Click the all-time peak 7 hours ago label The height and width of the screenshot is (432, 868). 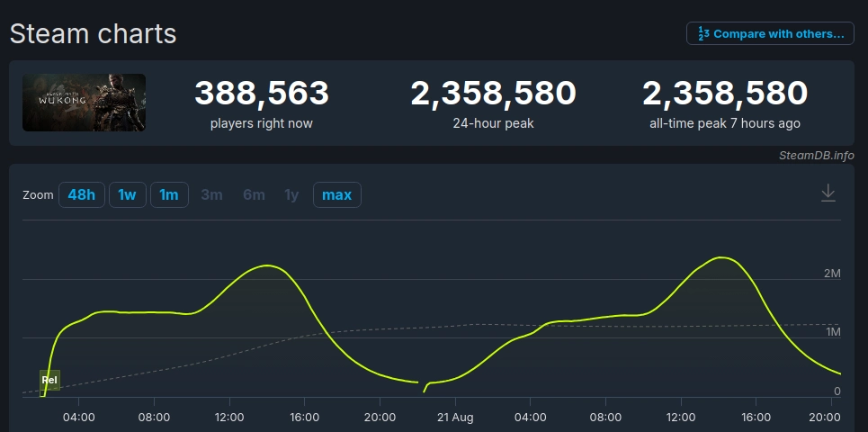click(x=725, y=123)
